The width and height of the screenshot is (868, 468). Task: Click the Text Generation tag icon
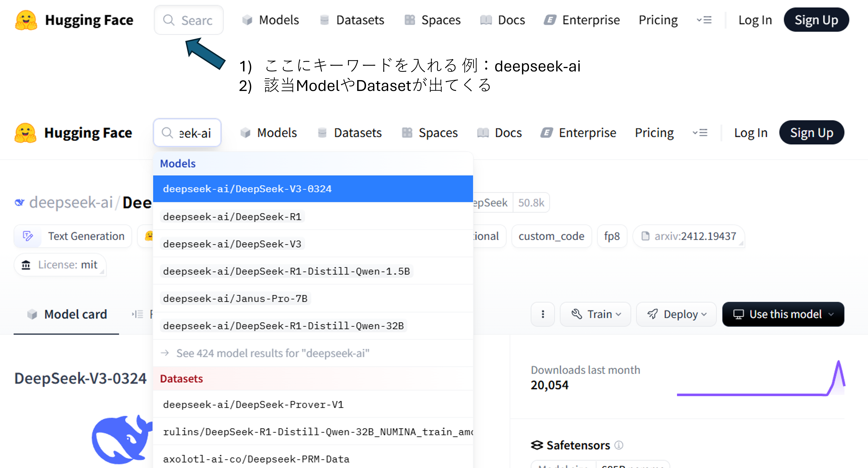pos(28,236)
